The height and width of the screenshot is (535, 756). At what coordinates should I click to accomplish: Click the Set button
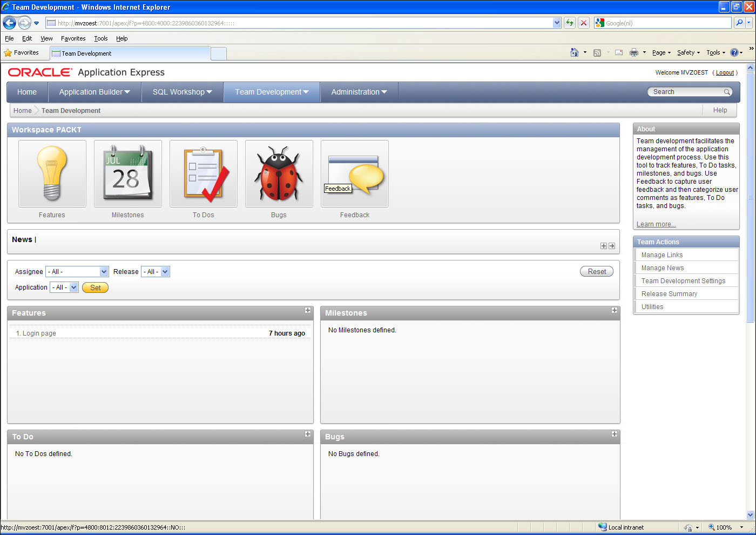pyautogui.click(x=95, y=287)
